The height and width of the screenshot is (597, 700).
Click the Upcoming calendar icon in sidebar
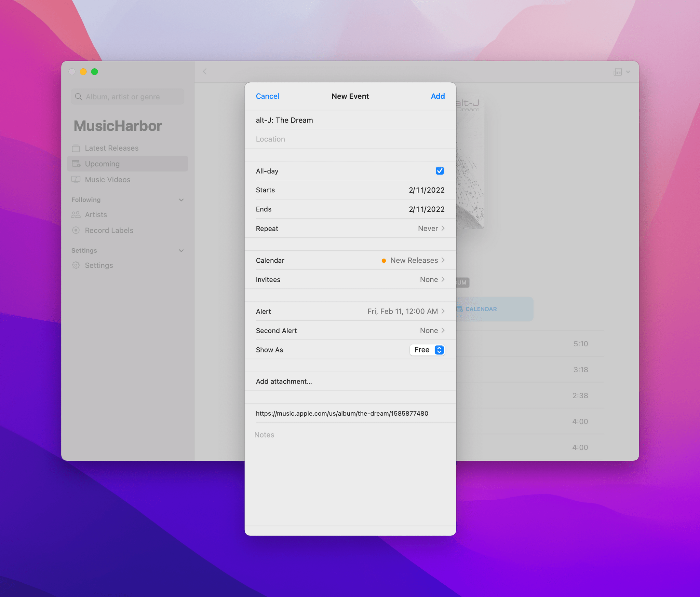coord(76,164)
